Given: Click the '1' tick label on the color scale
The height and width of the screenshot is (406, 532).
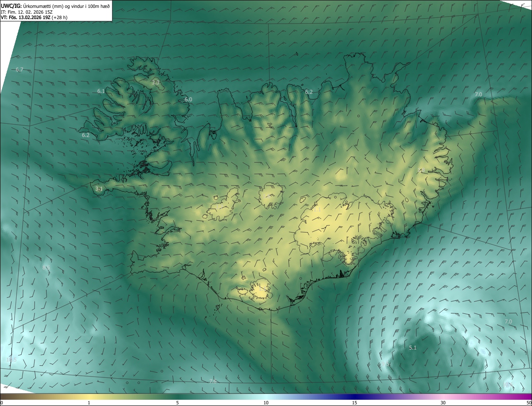Looking at the screenshot, I should tap(89, 403).
